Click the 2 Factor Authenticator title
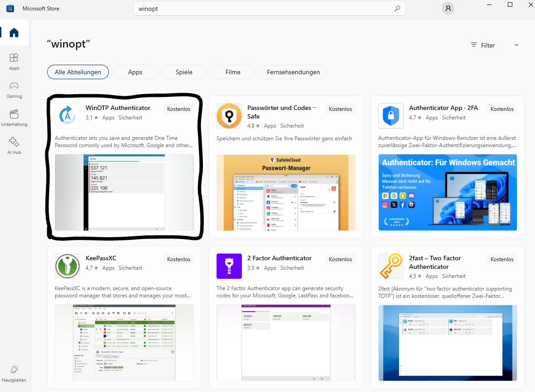The image size is (535, 392). coord(280,258)
